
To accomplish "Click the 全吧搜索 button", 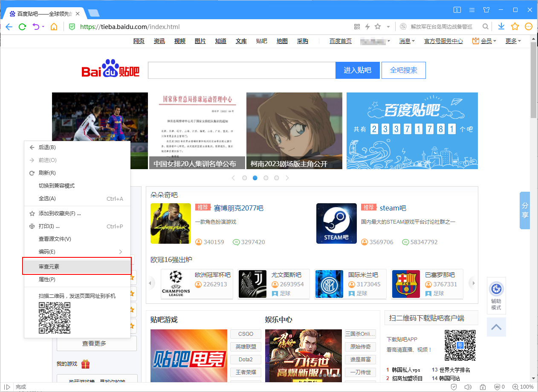I will coord(404,70).
